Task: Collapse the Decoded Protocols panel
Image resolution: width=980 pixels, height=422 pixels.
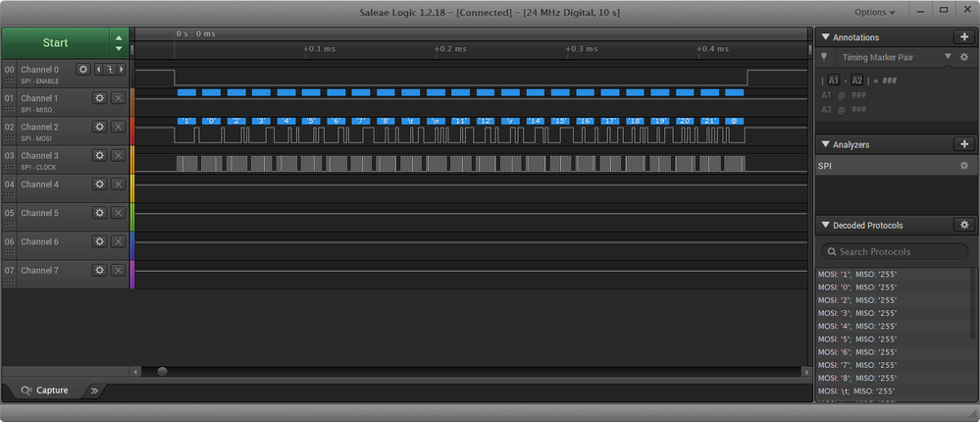Action: pyautogui.click(x=825, y=225)
